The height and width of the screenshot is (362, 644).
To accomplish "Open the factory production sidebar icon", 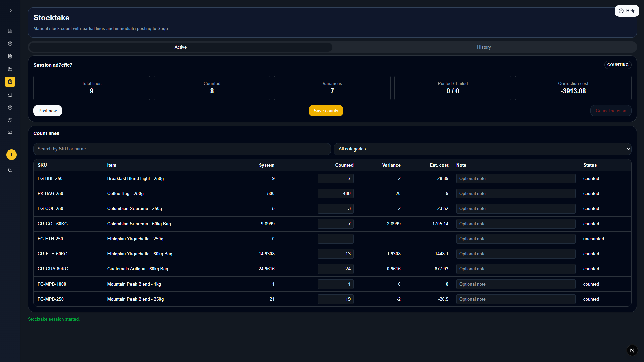I will pos(10,69).
